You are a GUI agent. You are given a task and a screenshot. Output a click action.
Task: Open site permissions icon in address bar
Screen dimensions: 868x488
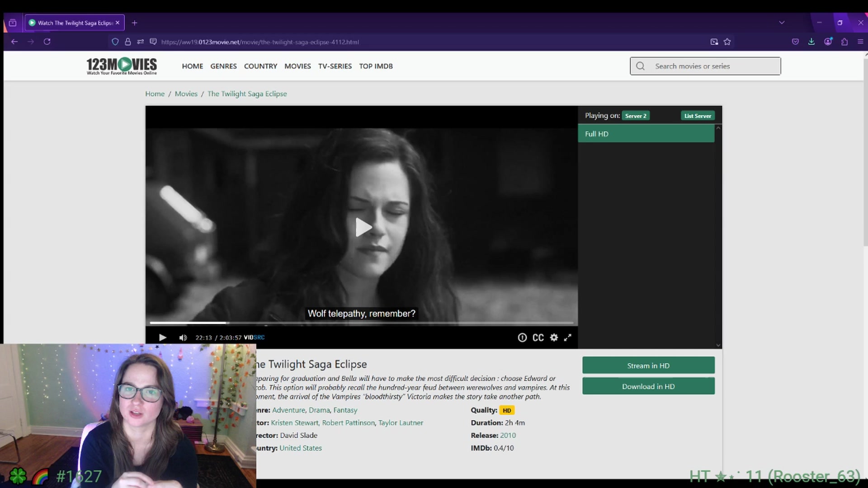141,42
